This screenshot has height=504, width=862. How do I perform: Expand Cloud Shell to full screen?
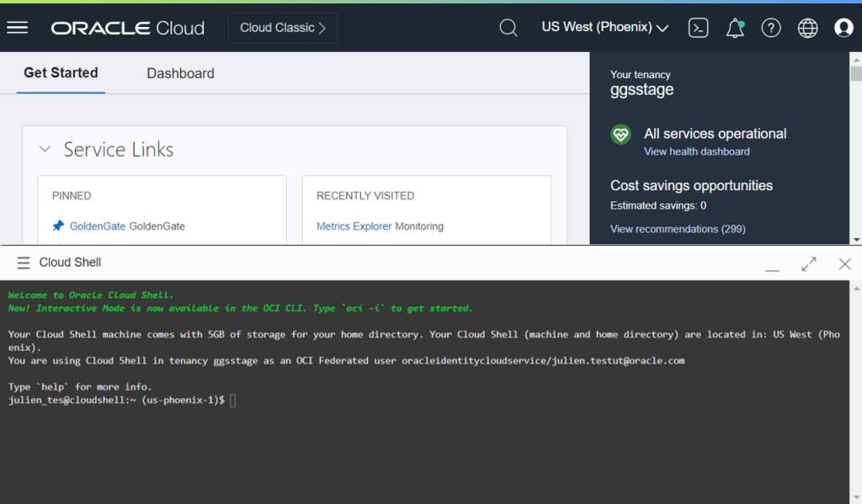(x=808, y=263)
